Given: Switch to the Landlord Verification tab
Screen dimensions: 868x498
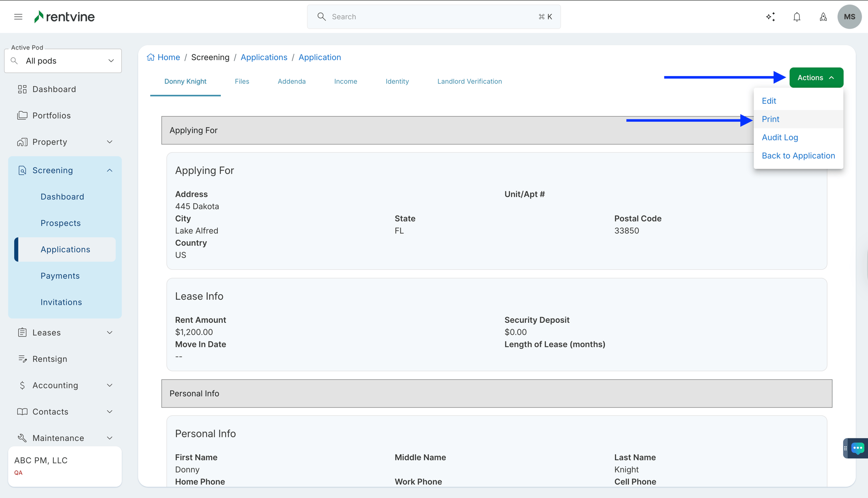Looking at the screenshot, I should (x=469, y=82).
